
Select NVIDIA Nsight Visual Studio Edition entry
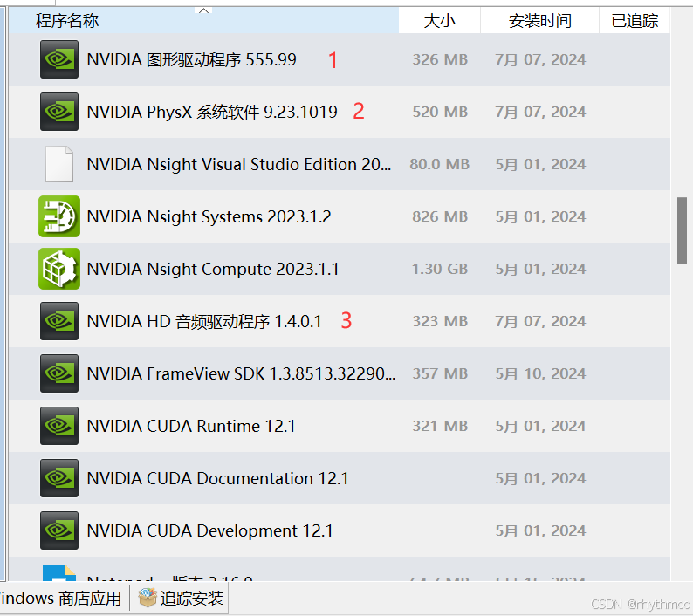click(x=340, y=164)
